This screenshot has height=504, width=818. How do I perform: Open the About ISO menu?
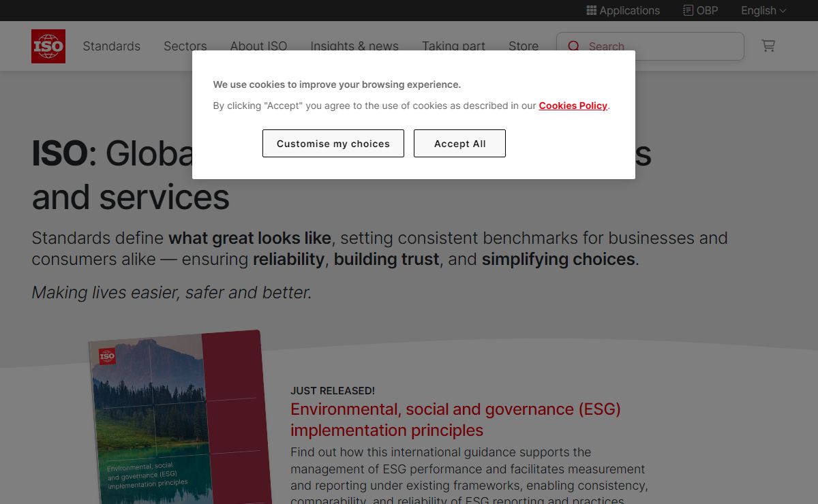pyautogui.click(x=258, y=46)
